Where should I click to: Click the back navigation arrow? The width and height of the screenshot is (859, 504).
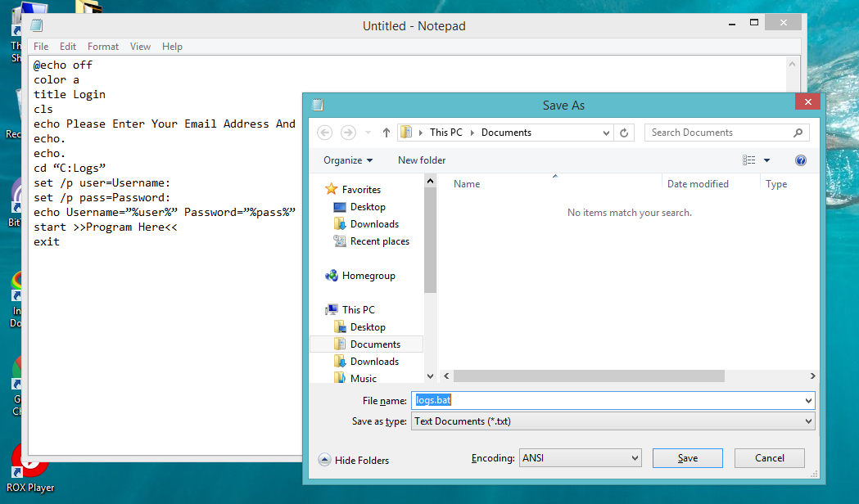click(x=324, y=132)
